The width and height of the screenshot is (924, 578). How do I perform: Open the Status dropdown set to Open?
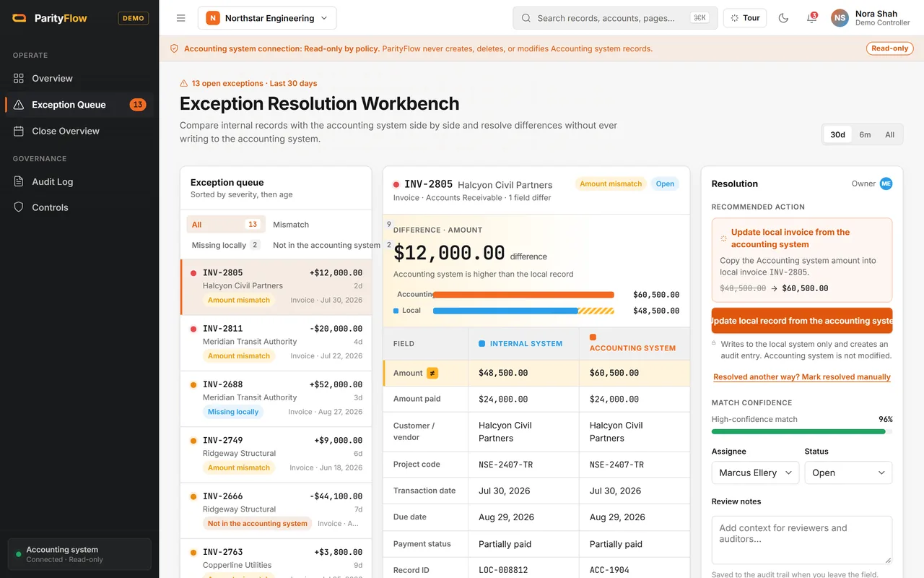click(x=848, y=473)
